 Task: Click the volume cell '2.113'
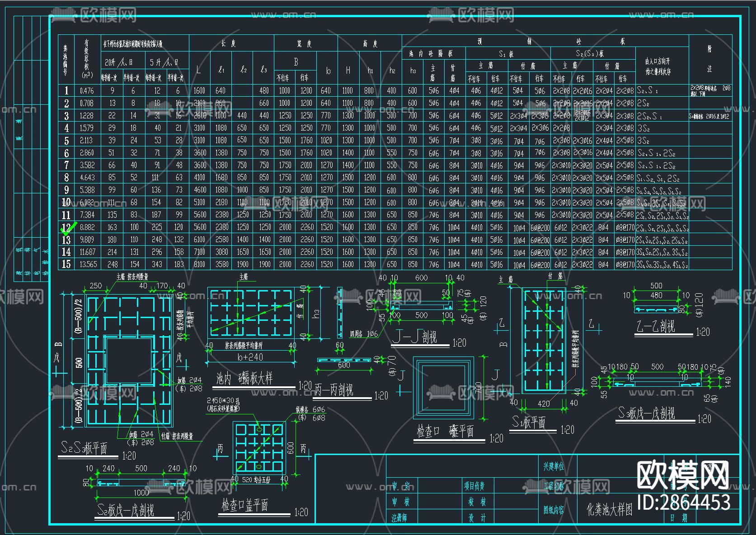click(87, 141)
